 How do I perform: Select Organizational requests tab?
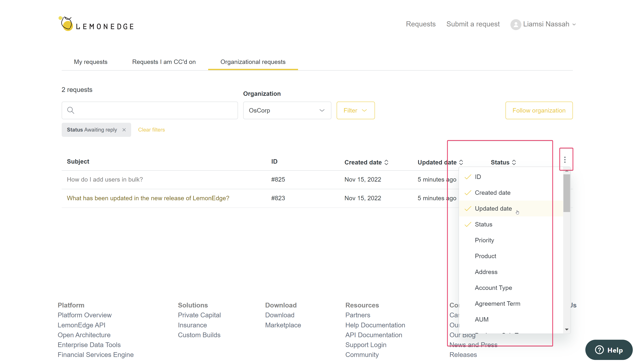(253, 62)
